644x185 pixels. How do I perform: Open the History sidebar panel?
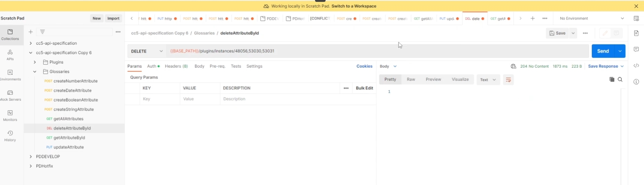[10, 136]
